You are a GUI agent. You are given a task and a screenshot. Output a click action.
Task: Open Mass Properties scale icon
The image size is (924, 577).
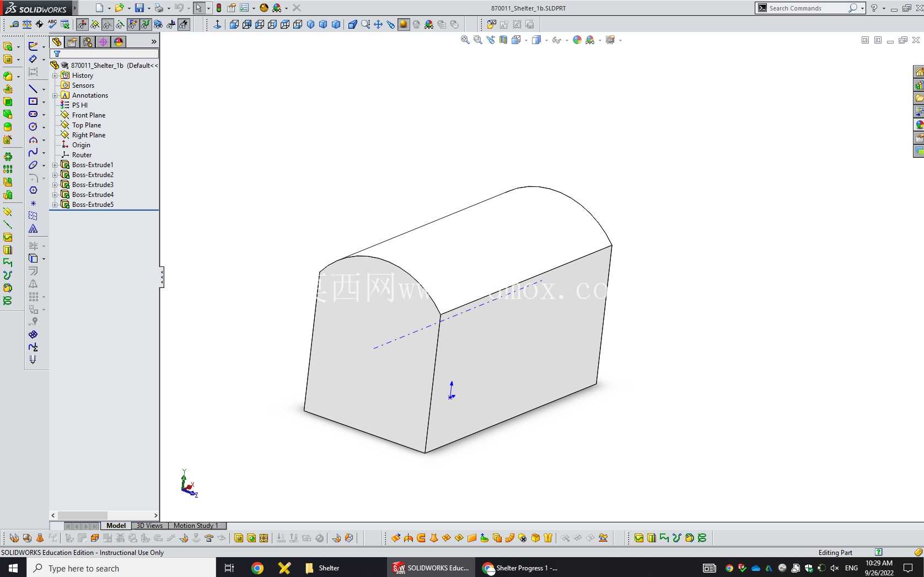click(27, 24)
